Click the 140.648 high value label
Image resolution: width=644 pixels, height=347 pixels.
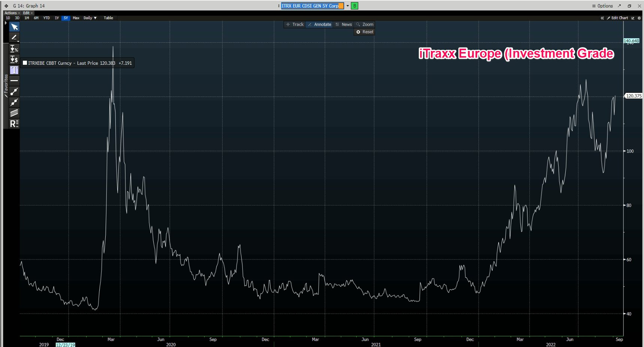pos(631,41)
